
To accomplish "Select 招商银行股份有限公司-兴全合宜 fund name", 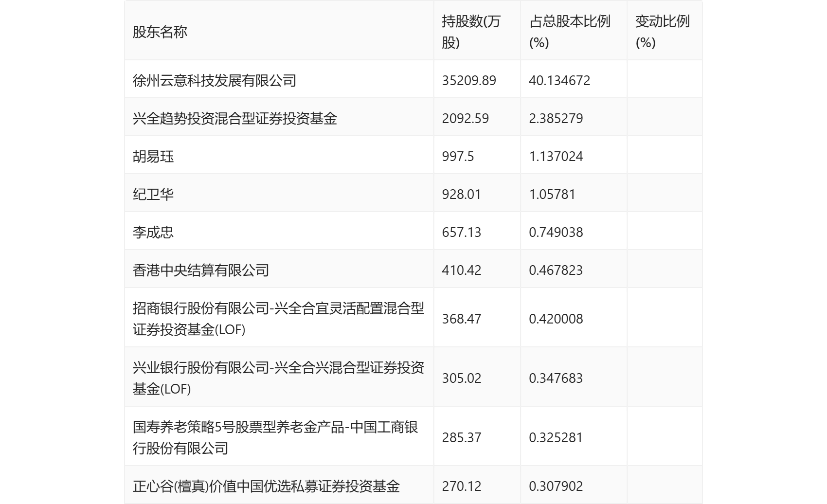I will coord(278,319).
